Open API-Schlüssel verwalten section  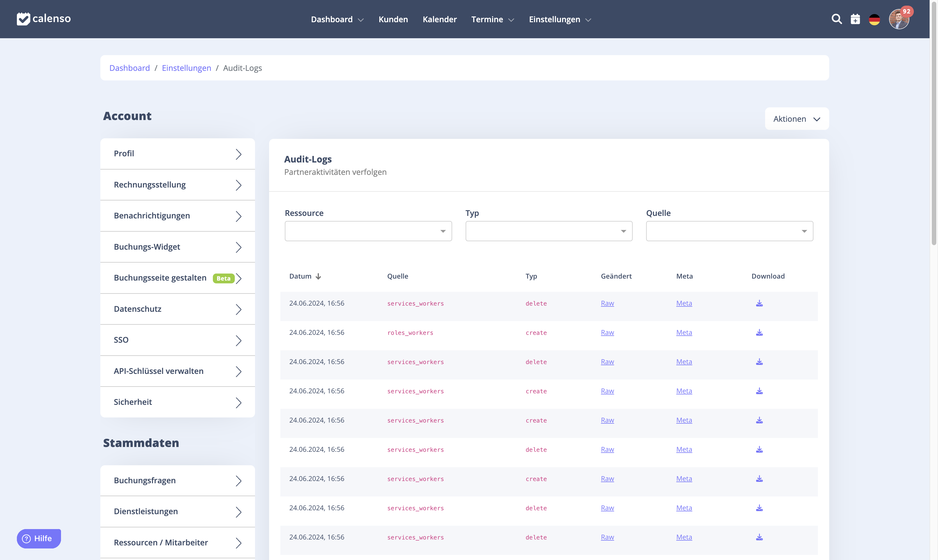[178, 371]
